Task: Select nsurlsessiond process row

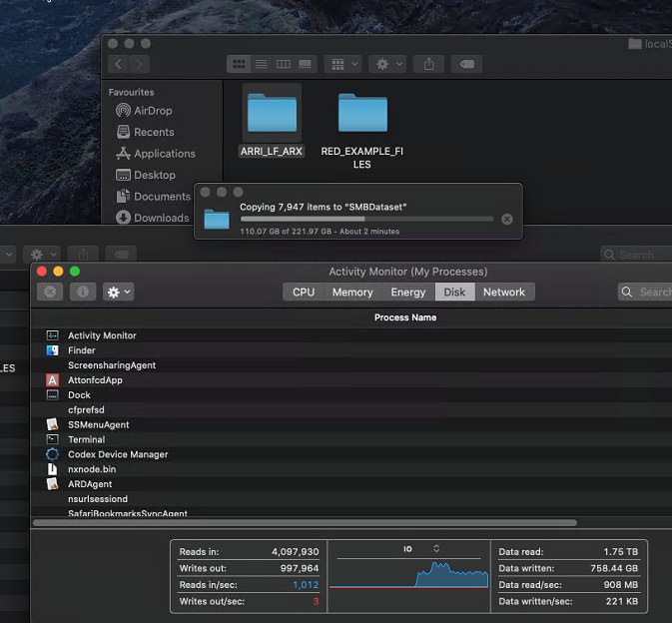Action: (x=351, y=499)
